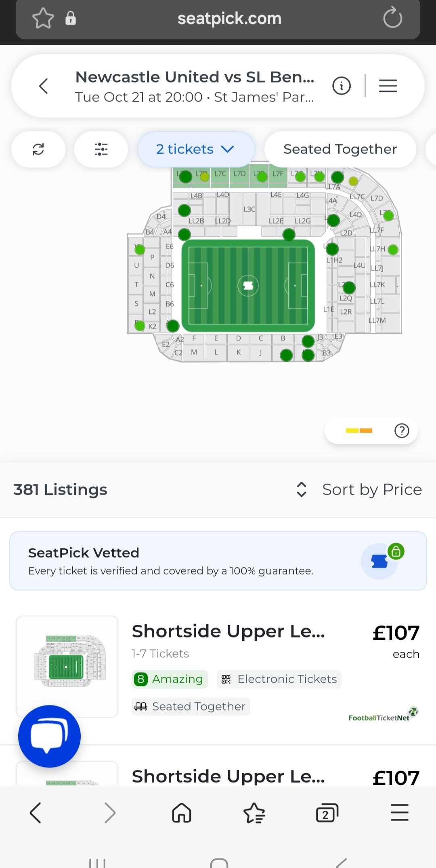
Task: Show map legend help question mark
Action: (x=402, y=431)
